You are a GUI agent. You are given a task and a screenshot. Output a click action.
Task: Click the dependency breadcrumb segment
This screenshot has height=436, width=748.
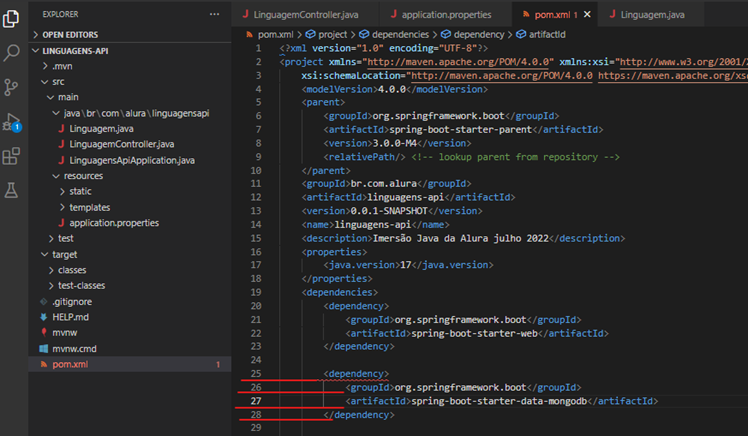tap(479, 34)
